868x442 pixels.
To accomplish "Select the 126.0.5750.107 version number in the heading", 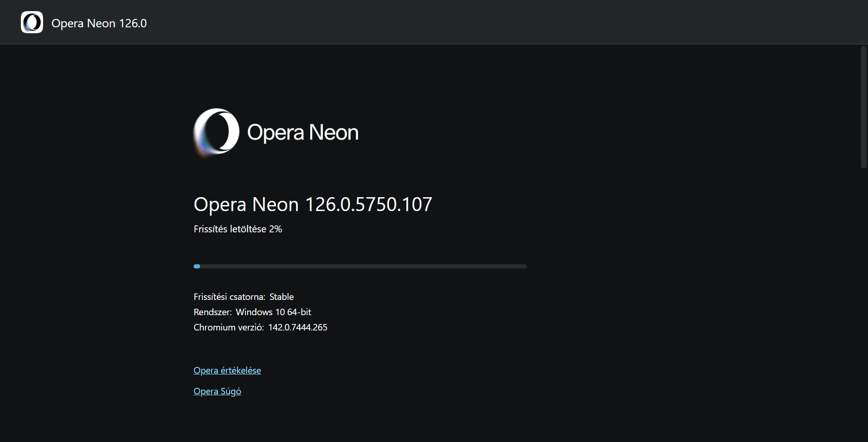I will pos(368,204).
